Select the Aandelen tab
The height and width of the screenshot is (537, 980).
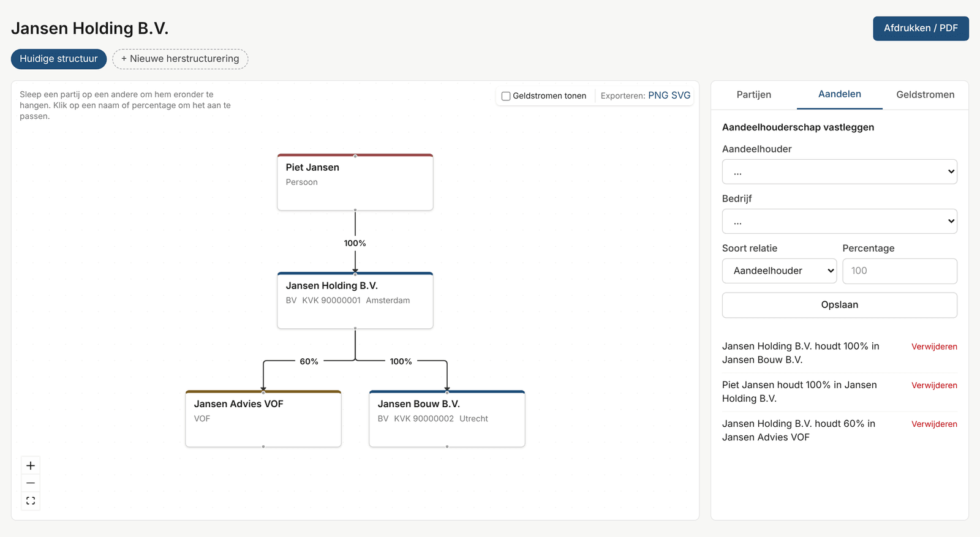[x=839, y=94]
